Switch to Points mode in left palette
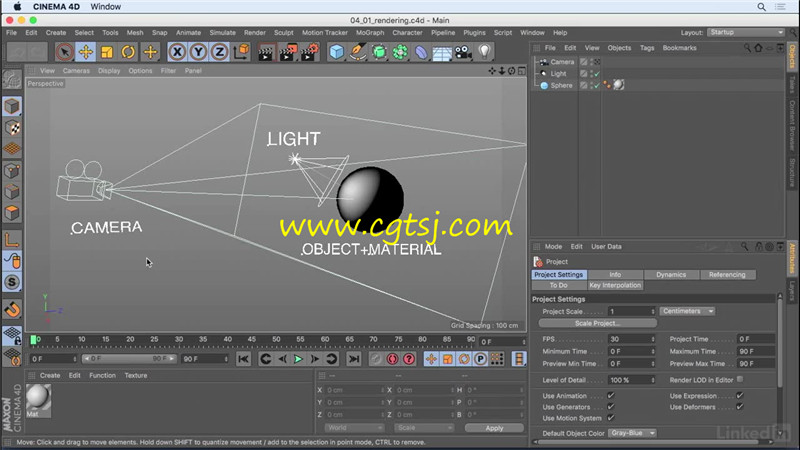This screenshot has height=450, width=800. (12, 170)
